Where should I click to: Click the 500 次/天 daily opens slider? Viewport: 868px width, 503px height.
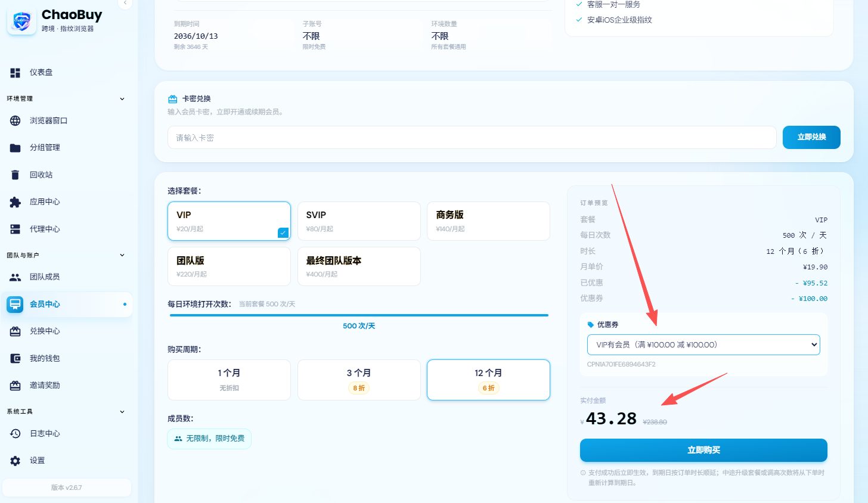pyautogui.click(x=359, y=315)
